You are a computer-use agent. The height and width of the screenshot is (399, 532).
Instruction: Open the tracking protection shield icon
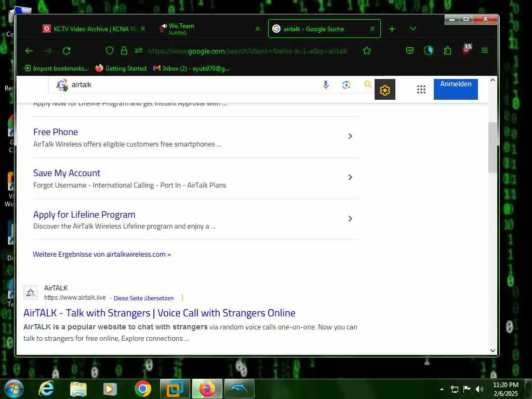pos(109,50)
